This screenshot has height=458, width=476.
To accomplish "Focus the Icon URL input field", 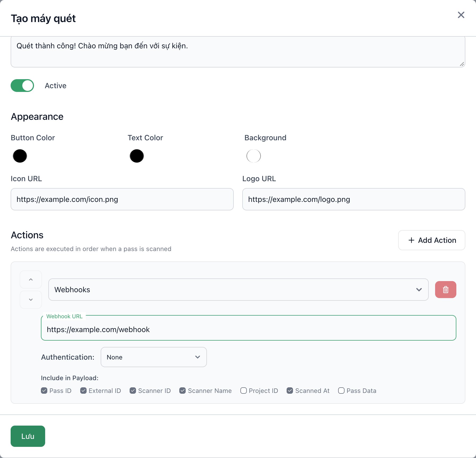I will click(x=122, y=199).
